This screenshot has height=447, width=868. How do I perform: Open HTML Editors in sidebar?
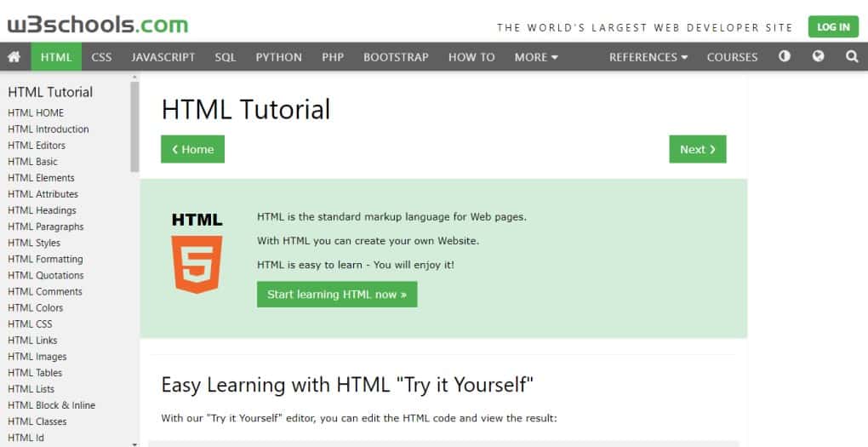point(37,145)
